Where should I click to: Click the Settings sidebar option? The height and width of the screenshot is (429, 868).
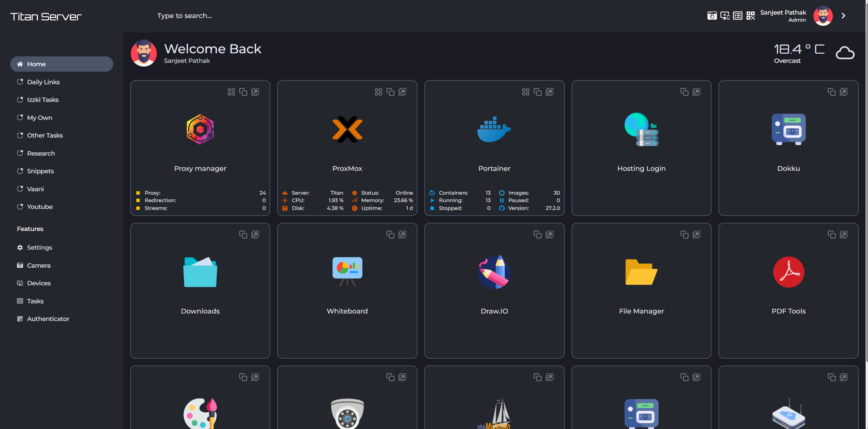39,247
